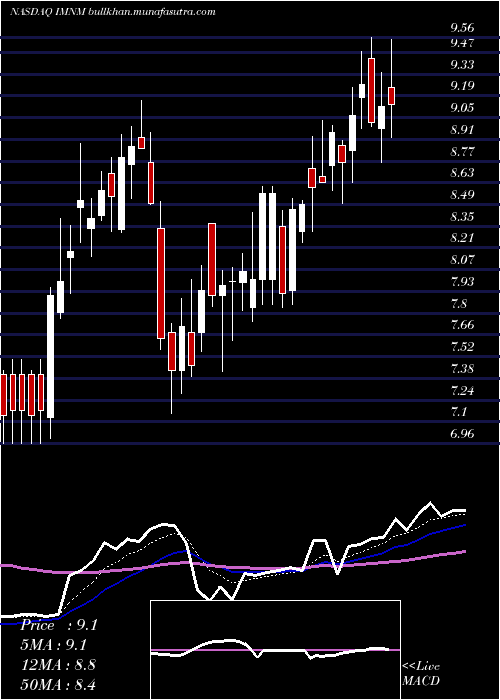Click the Price : 9.1 readout
The width and height of the screenshot is (500, 700).
click(59, 625)
